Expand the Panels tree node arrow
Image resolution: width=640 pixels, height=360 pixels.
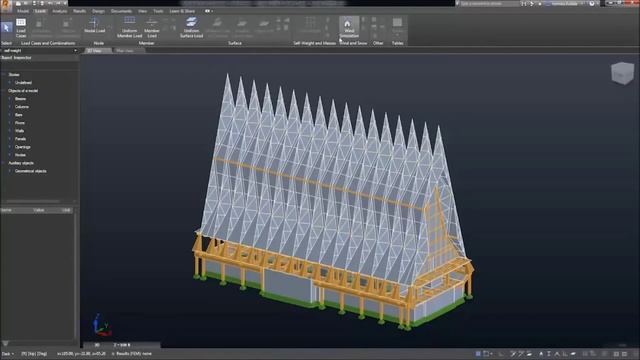point(10,139)
